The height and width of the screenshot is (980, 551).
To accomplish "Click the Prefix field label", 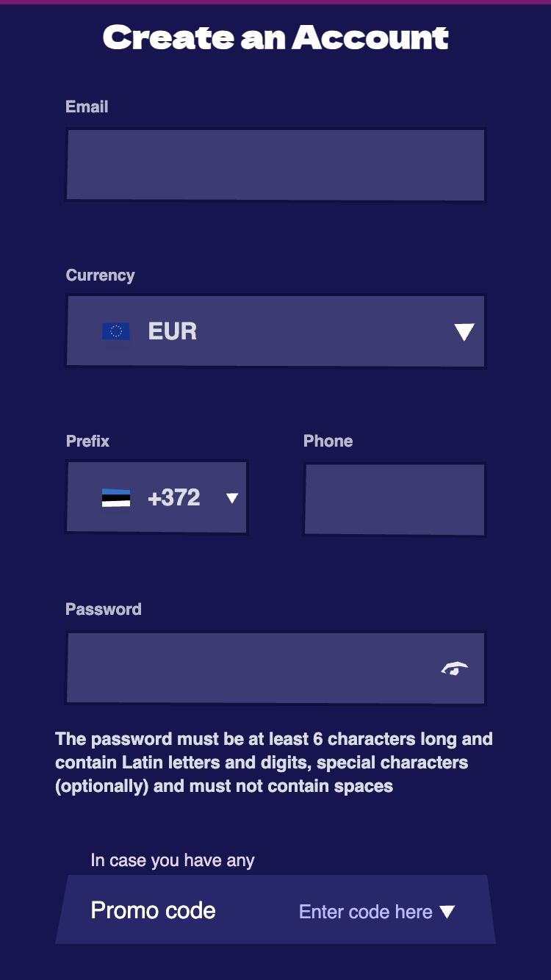I will (x=87, y=441).
